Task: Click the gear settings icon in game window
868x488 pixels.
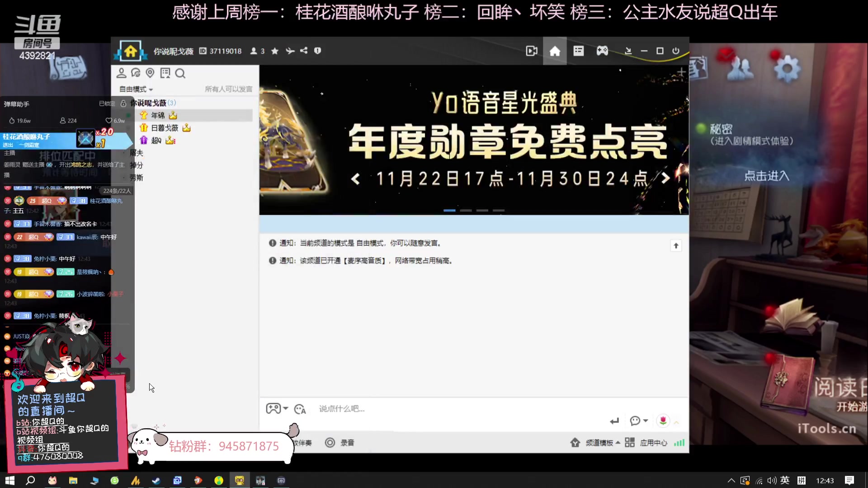Action: click(787, 68)
